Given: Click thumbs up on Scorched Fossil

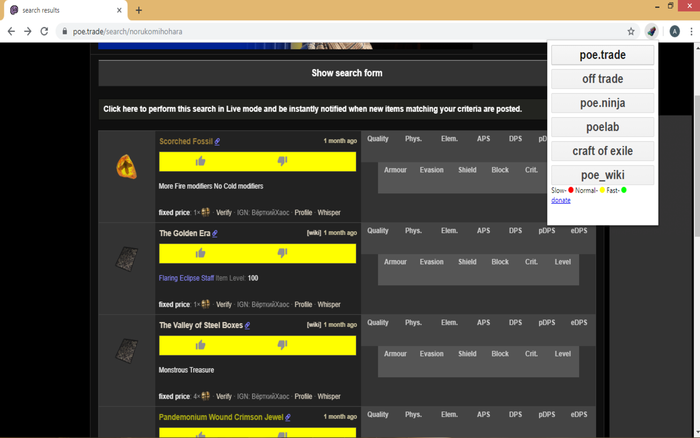Looking at the screenshot, I should (x=200, y=161).
